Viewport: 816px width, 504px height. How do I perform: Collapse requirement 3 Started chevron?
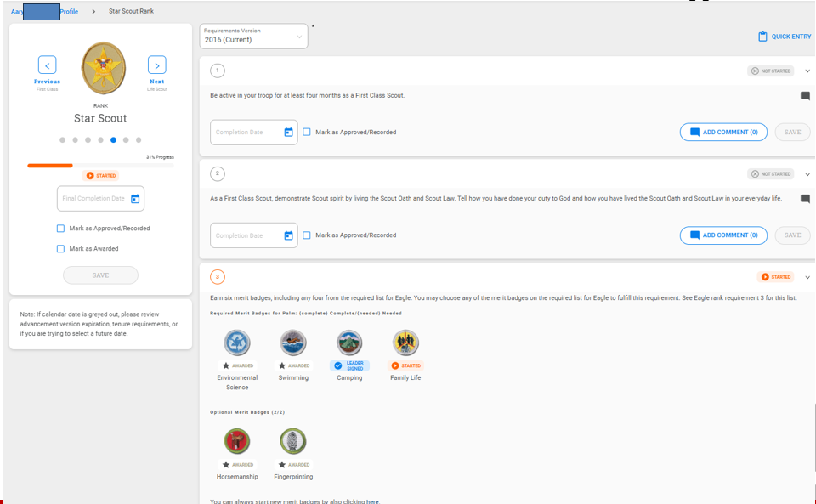[807, 277]
